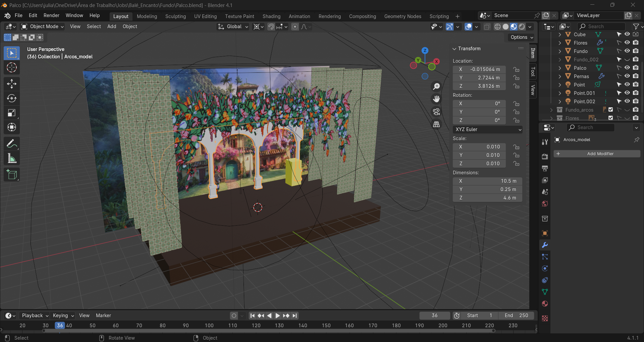644x342 pixels.
Task: Open the World properties tab icon
Action: coord(545,204)
